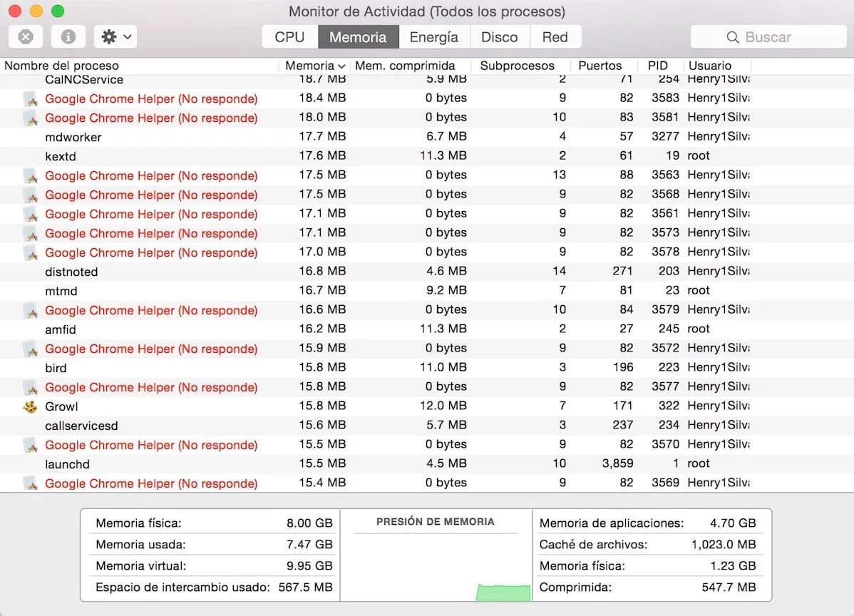
Task: Click the Memoria virtual 9.95 GB value
Action: [x=309, y=566]
